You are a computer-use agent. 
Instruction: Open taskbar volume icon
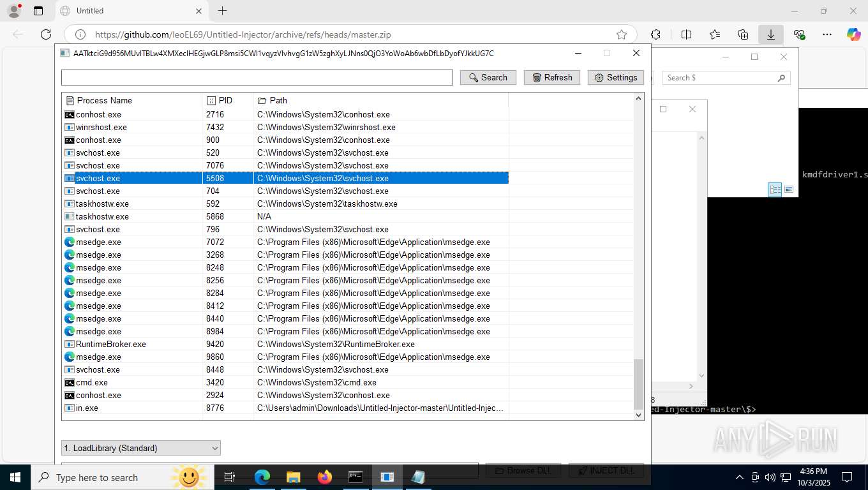[x=770, y=477]
